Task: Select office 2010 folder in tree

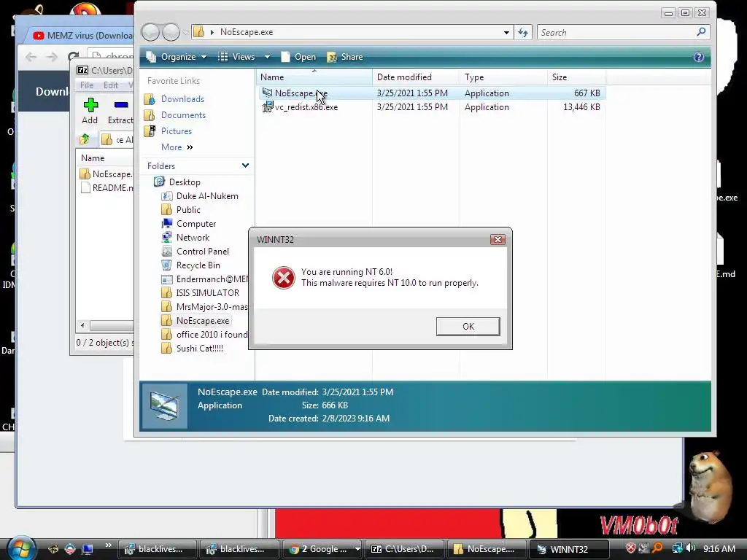Action: point(212,335)
